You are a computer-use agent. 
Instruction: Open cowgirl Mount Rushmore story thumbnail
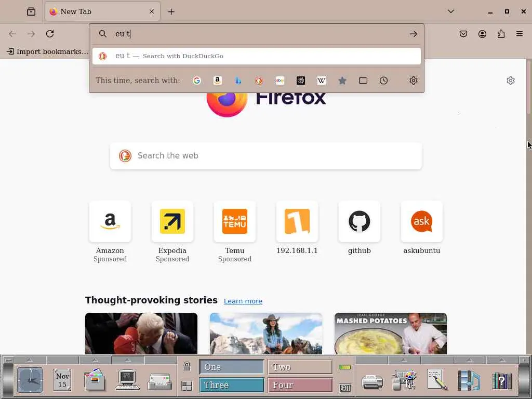[266, 334]
